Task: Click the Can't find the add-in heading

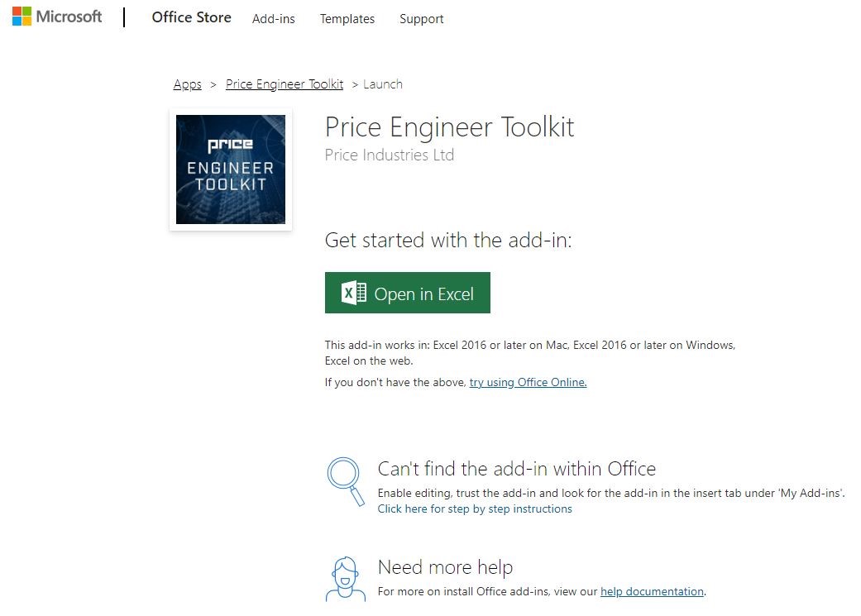Action: pos(516,469)
